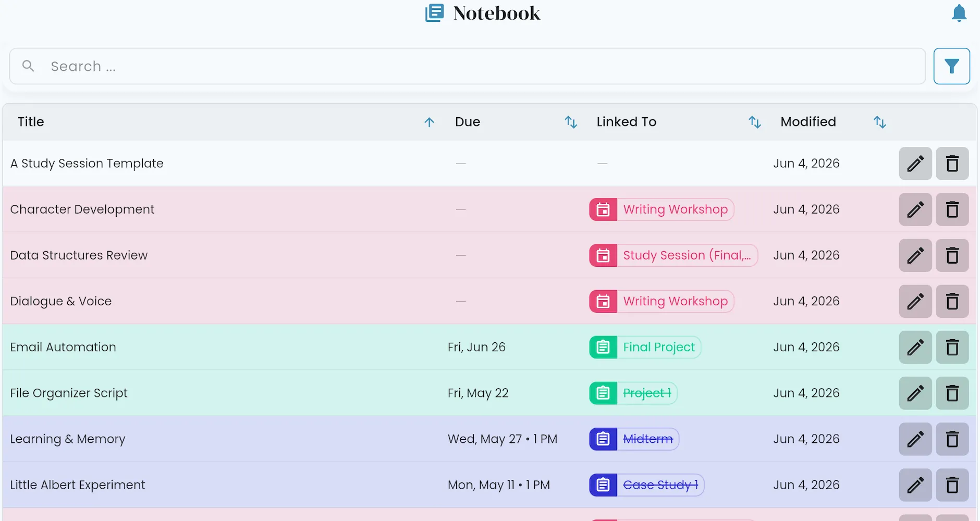Click the Title column header
The height and width of the screenshot is (521, 980).
click(x=31, y=122)
